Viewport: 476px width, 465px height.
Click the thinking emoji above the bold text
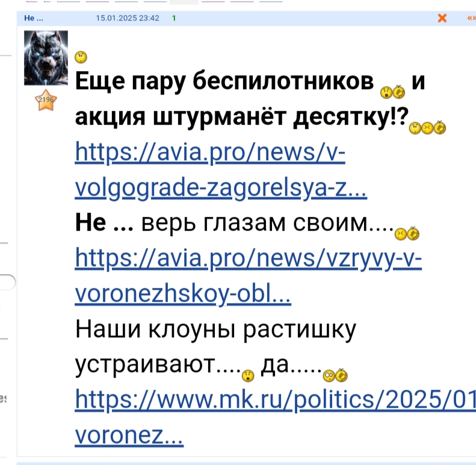81,57
